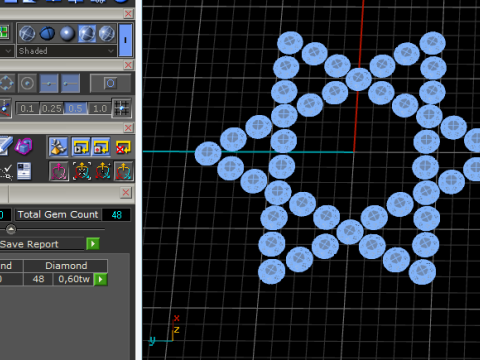Screen dimensions: 480x360
Task: Click the last red-cyan ring icon with yellow arrow
Action: [124, 171]
